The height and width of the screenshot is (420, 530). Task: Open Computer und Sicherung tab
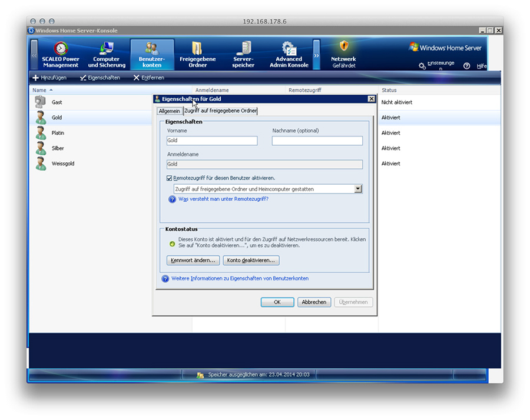(x=107, y=55)
